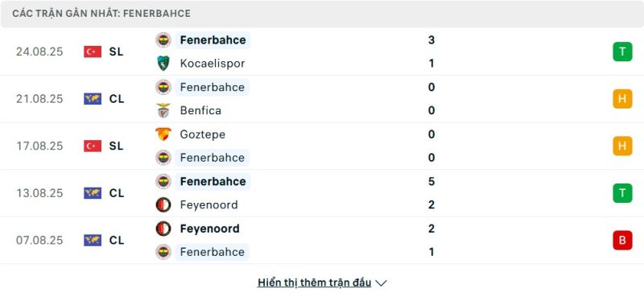The width and height of the screenshot is (644, 301).
Task: Open Kocaelispor team name link
Action: (213, 64)
